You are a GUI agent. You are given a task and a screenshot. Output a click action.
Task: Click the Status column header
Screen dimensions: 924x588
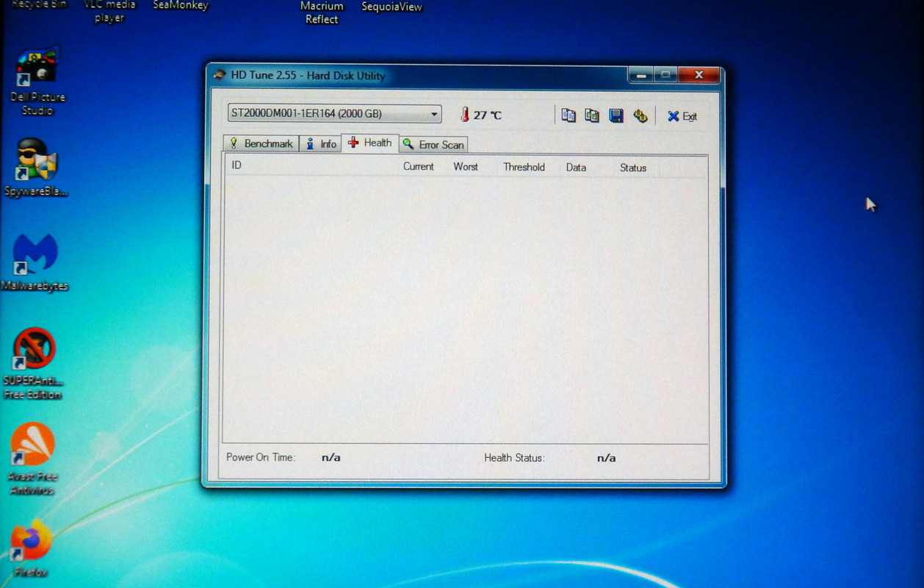(632, 168)
